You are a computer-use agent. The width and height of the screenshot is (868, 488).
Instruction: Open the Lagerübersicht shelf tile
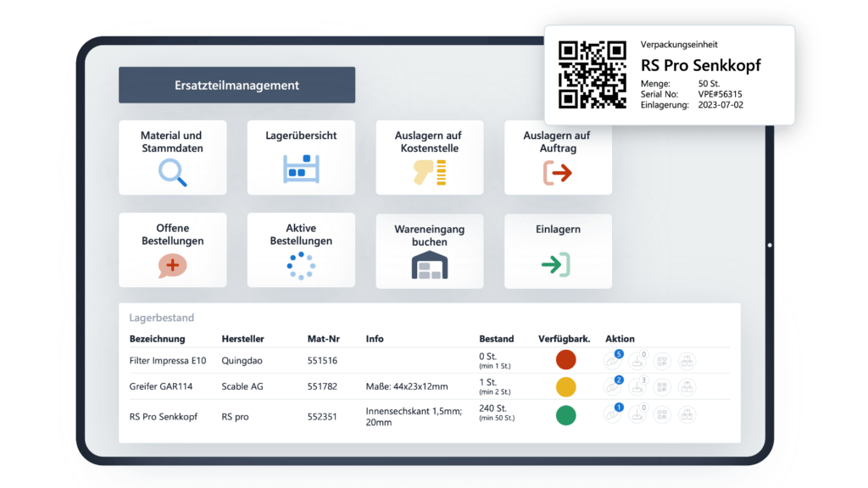(x=301, y=158)
